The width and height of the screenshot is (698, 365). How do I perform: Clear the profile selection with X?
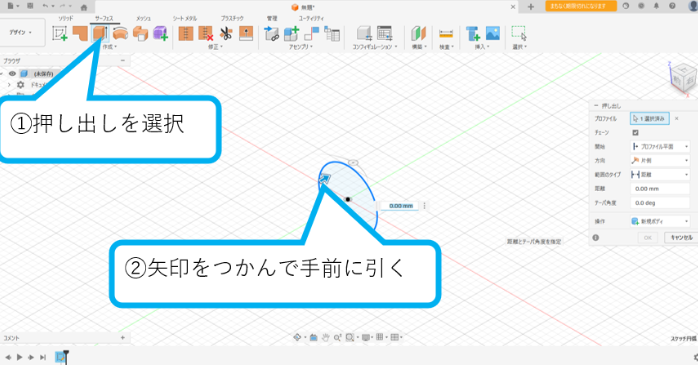coord(677,118)
